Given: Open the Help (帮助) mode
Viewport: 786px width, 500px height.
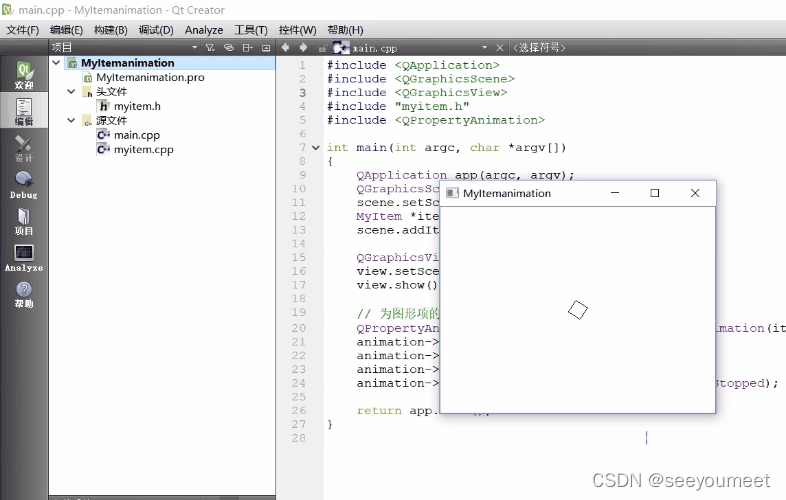Looking at the screenshot, I should coord(24,295).
